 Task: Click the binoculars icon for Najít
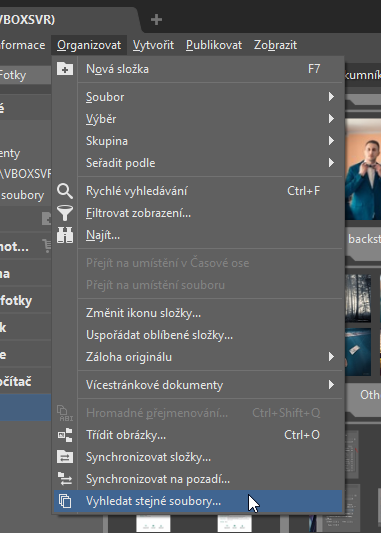click(65, 235)
